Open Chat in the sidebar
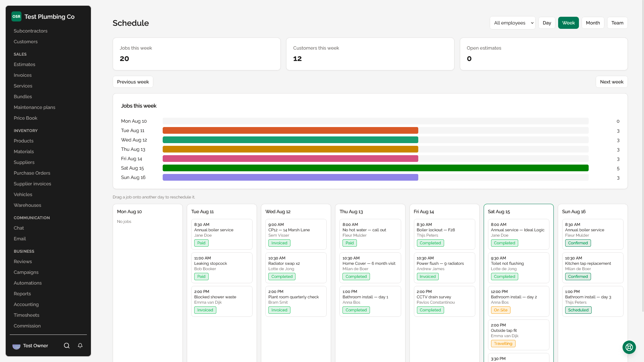644x362 pixels. click(19, 228)
